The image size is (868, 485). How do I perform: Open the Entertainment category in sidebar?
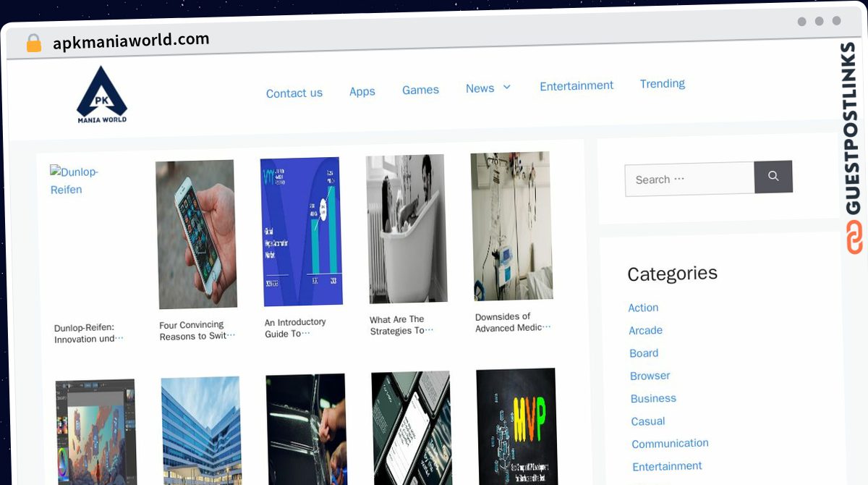[x=668, y=466]
